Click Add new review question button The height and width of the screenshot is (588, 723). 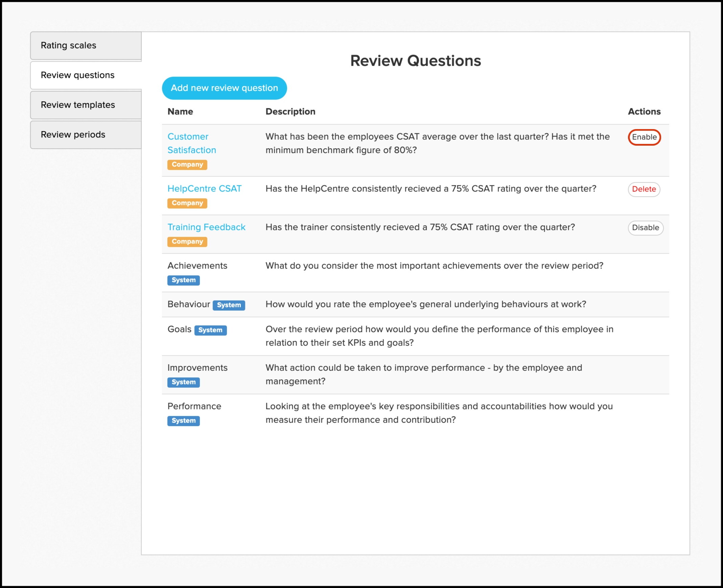(224, 88)
